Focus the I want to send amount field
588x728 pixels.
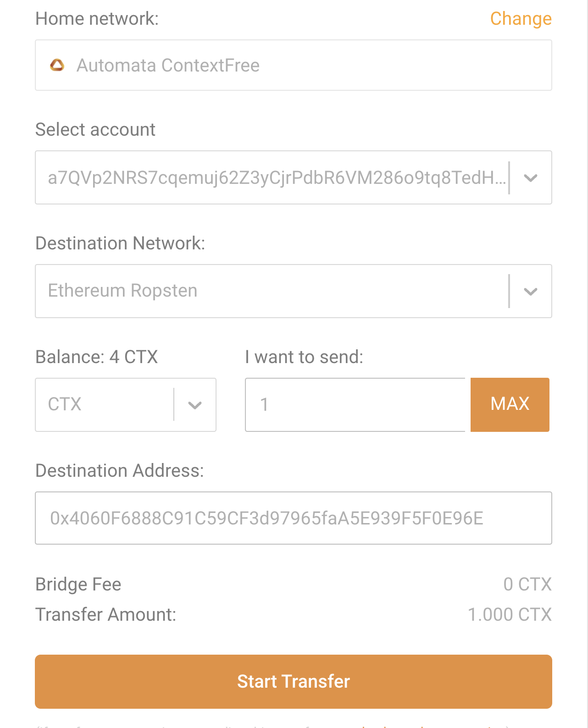point(355,405)
